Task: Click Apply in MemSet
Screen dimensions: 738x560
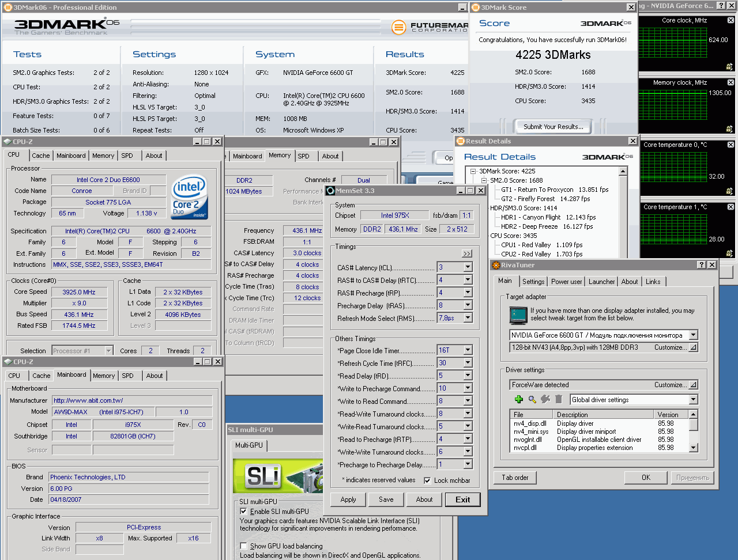Action: (x=348, y=500)
